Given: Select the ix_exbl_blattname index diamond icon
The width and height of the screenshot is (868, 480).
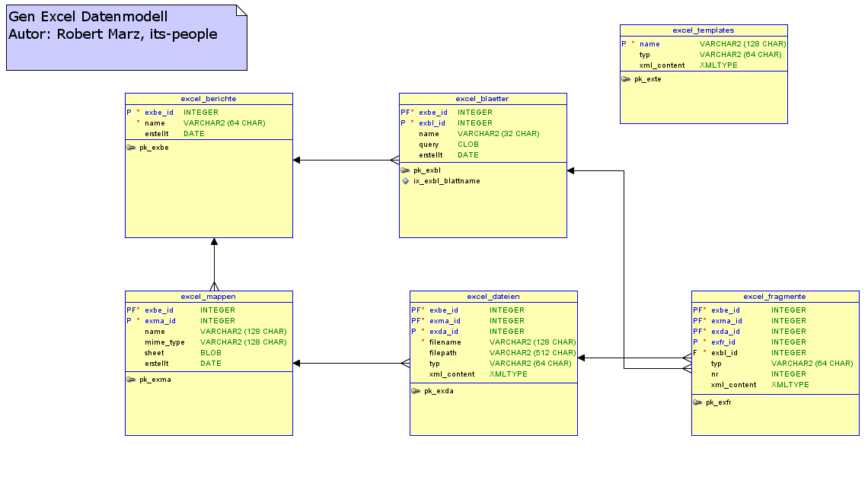Looking at the screenshot, I should click(405, 181).
